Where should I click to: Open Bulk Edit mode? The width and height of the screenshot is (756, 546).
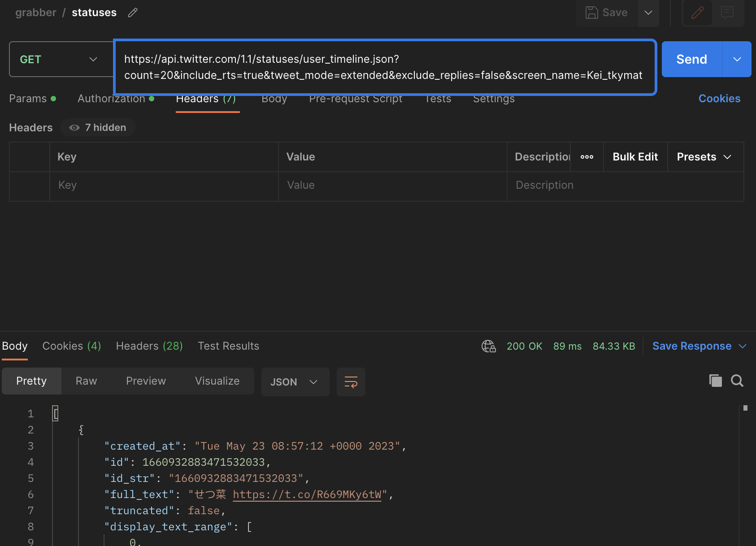[x=635, y=157]
